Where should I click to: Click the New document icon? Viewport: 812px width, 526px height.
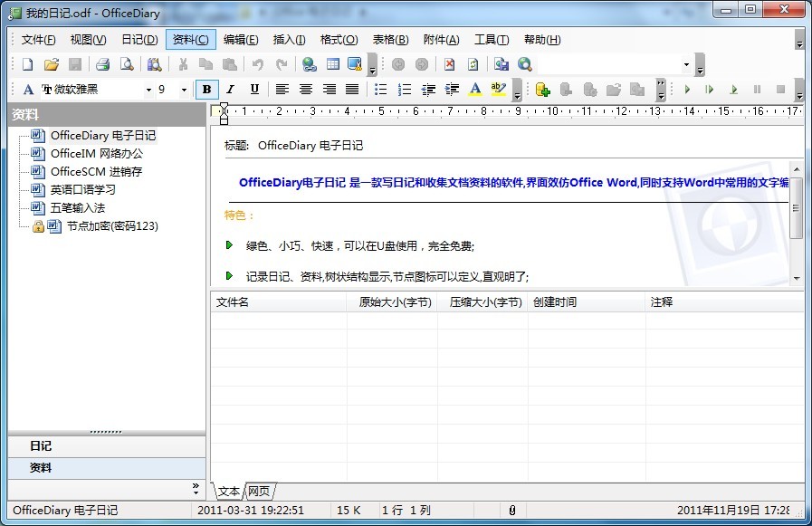coord(27,64)
